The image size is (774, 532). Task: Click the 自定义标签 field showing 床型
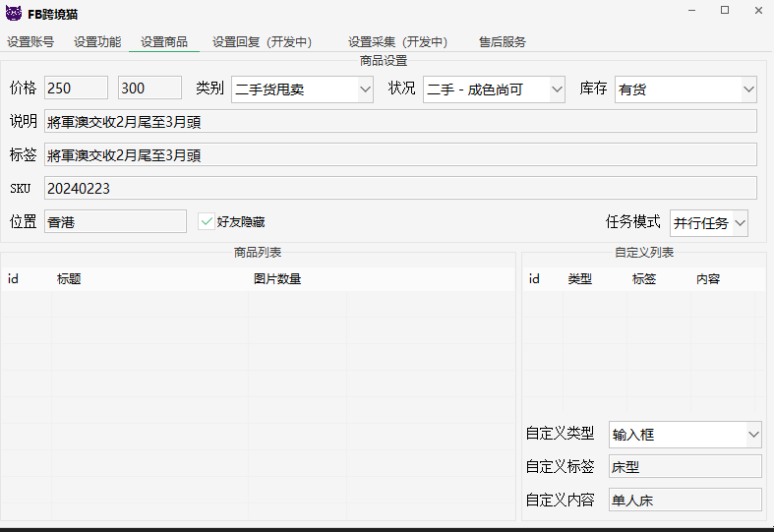pos(685,467)
